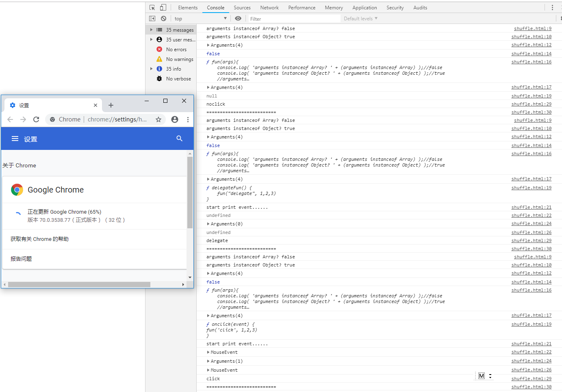
Task: Expand Arguments(4) at shuffle.html:12 first entry
Action: 208,45
